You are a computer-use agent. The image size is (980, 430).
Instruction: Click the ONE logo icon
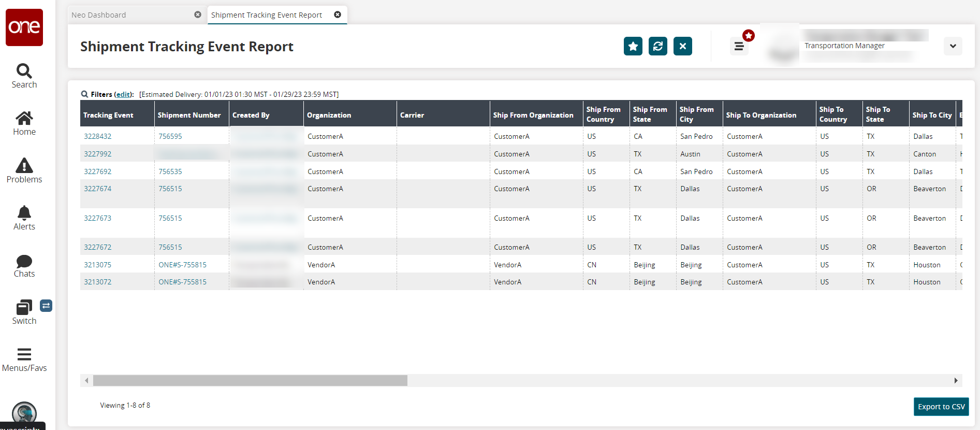[24, 27]
